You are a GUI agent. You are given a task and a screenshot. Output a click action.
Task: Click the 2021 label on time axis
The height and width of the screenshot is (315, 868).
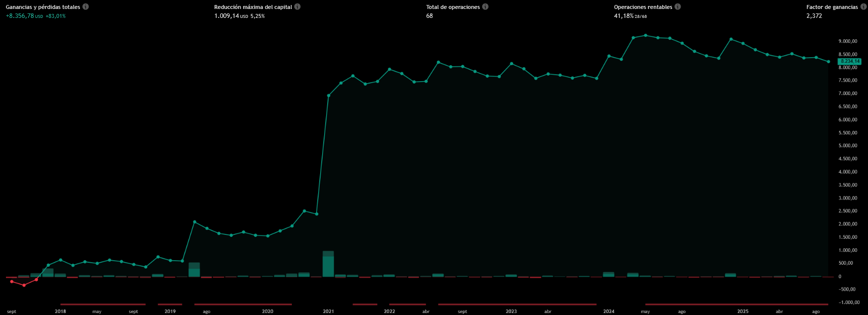click(328, 312)
